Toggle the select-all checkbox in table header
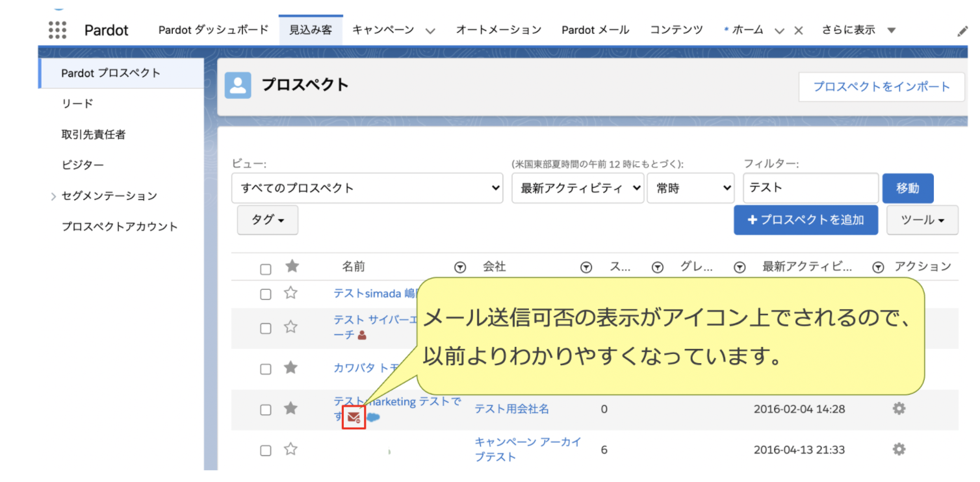980x482 pixels. point(265,269)
